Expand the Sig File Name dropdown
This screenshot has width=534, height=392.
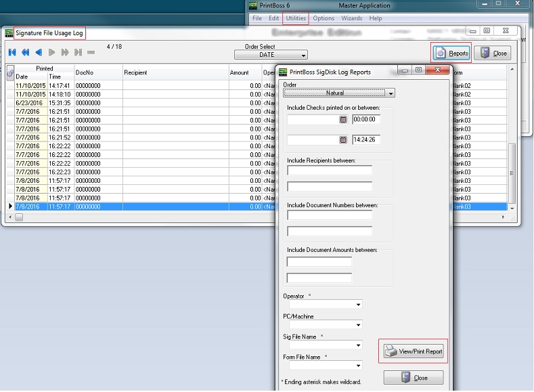(x=358, y=345)
